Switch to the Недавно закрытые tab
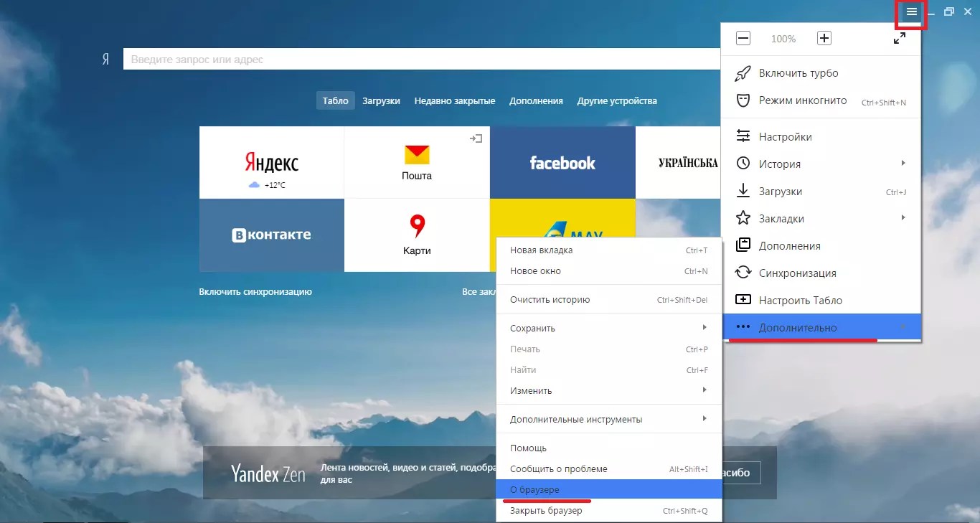 point(454,101)
